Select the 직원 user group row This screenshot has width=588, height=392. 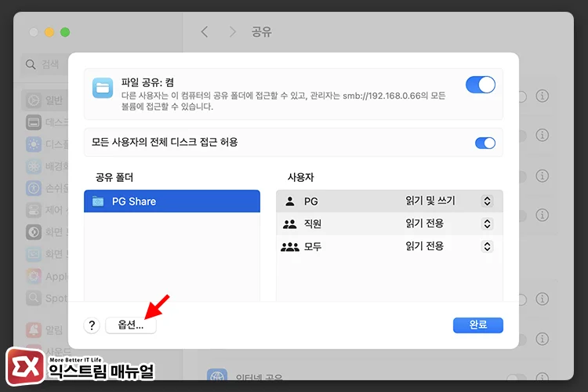389,224
